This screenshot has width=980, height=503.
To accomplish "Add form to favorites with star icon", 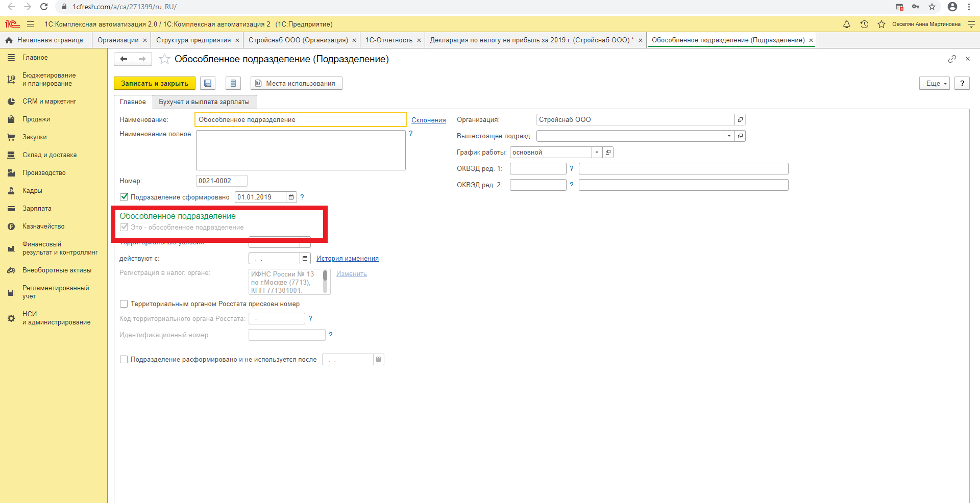I will pyautogui.click(x=164, y=59).
